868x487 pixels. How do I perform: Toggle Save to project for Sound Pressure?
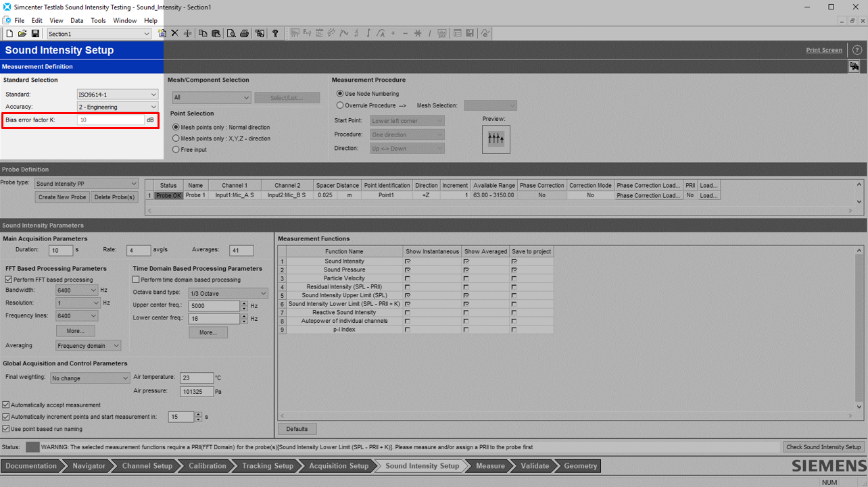click(x=514, y=270)
